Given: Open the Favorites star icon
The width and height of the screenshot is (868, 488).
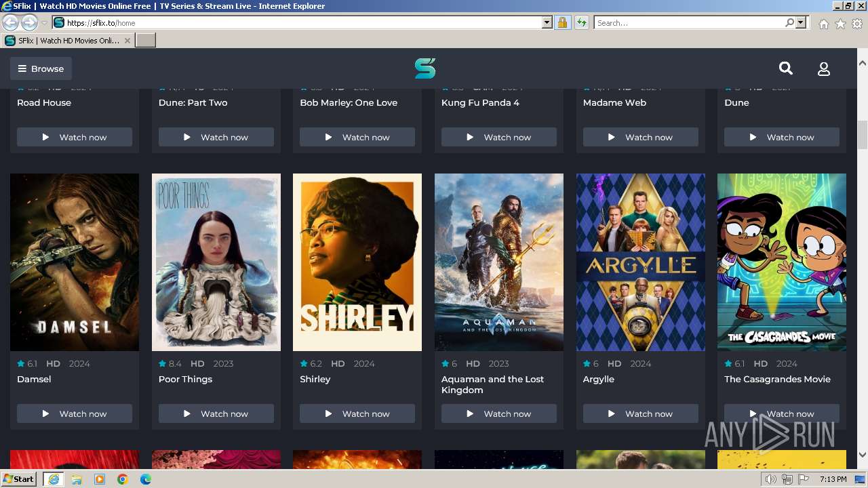Looking at the screenshot, I should pos(840,24).
